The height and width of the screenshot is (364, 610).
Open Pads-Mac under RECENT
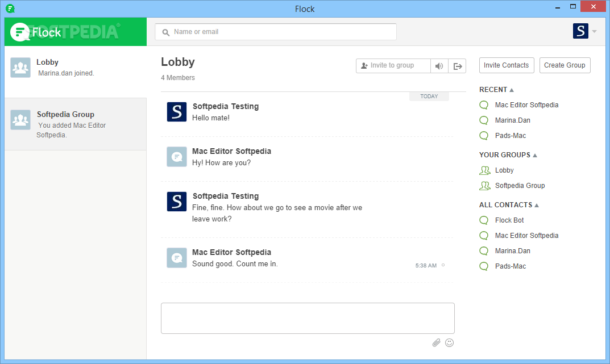point(511,136)
